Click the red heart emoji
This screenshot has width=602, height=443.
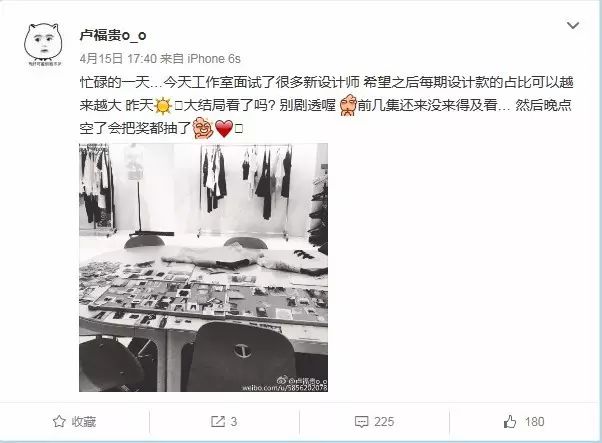coord(224,129)
